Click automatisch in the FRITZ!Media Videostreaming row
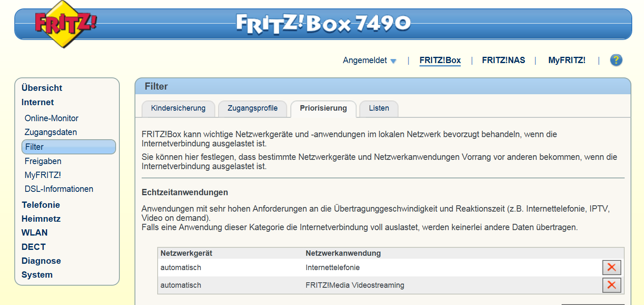Image resolution: width=644 pixels, height=305 pixels. pyautogui.click(x=181, y=285)
